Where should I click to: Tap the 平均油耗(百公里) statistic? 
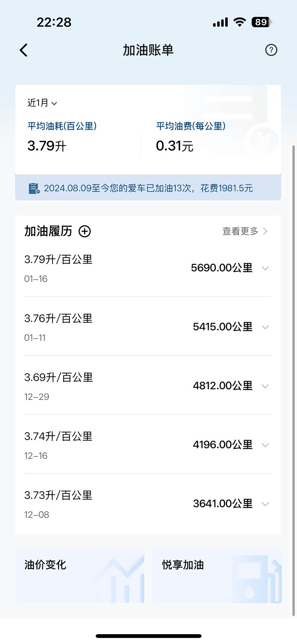pos(62,137)
